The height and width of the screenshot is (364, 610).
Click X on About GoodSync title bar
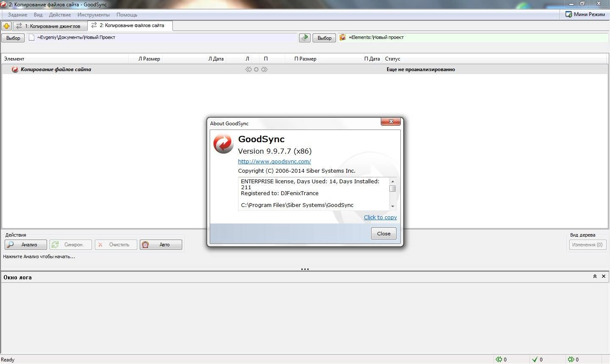coord(391,121)
